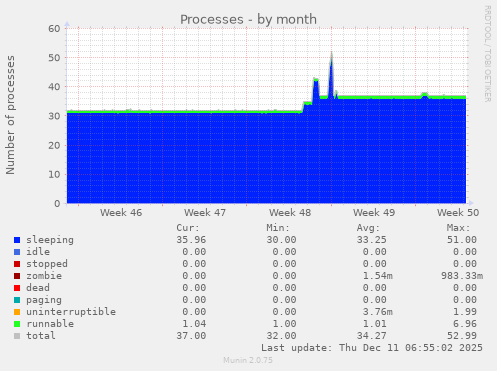Click the dead legend color swatch

point(17,288)
